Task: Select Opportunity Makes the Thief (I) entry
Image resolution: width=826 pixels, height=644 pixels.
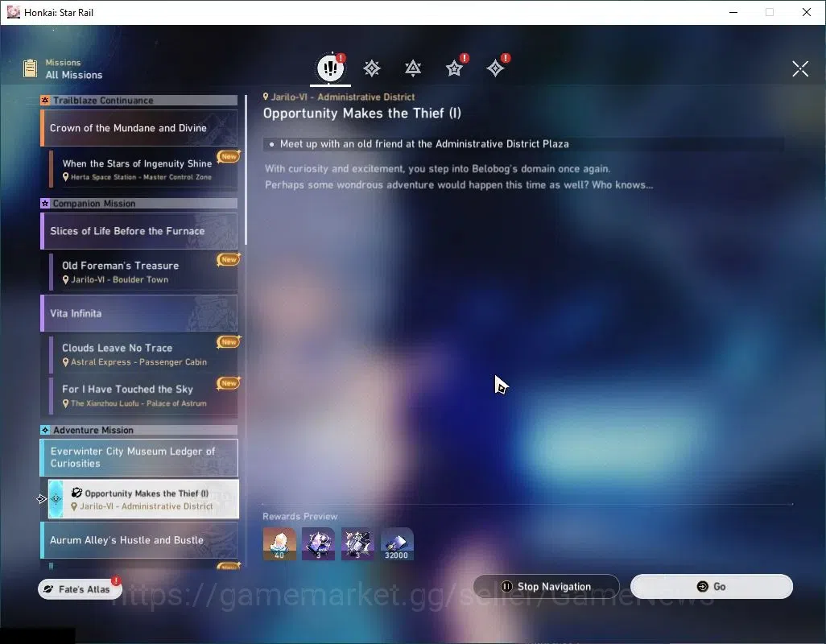Action: click(x=143, y=498)
